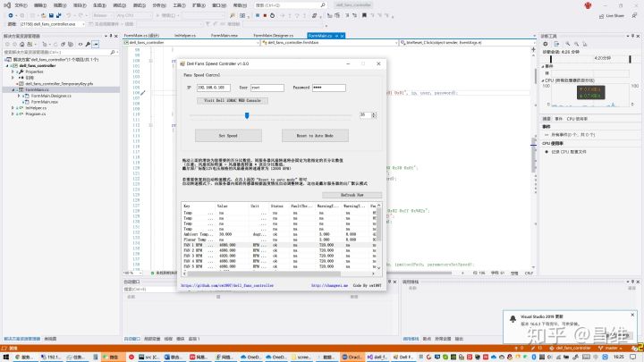644x362 pixels.
Task: Click the Restart debugging icon
Action: [272, 15]
